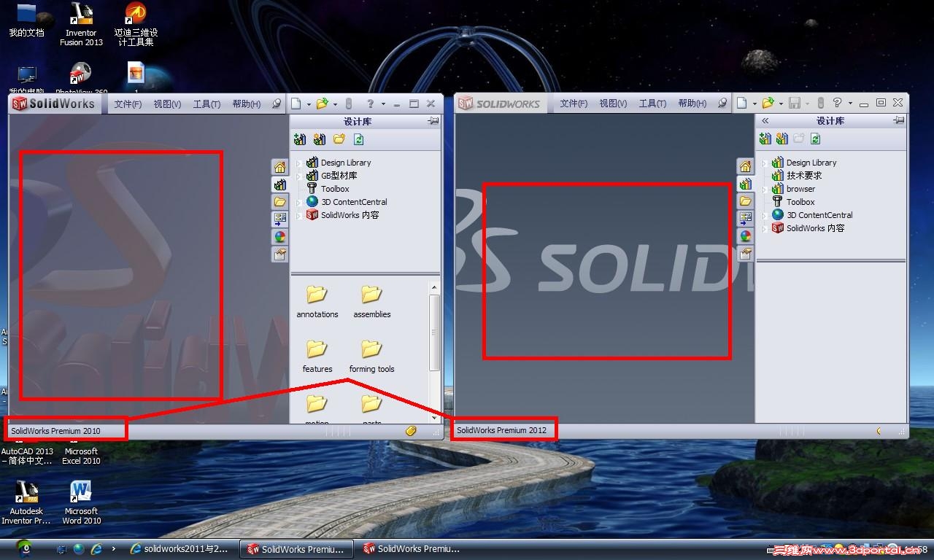934x560 pixels.
Task: Expand SolidWorks 内容 node in 2010 window
Action: coord(298,216)
